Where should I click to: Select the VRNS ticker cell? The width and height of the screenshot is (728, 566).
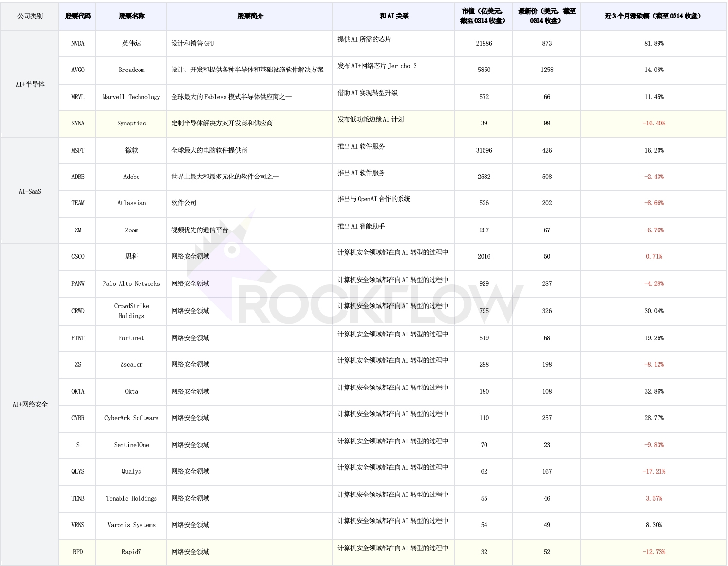click(78, 525)
